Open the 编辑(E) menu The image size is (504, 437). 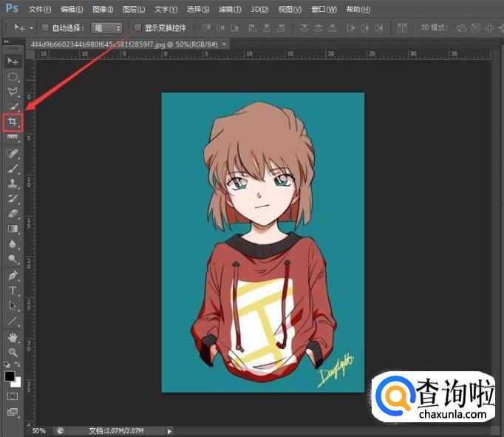[72, 10]
